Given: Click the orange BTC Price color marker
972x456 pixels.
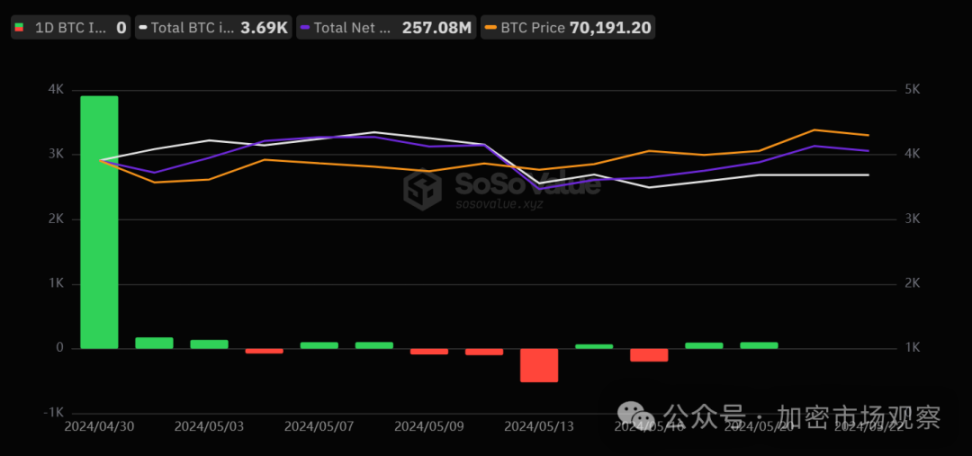Looking at the screenshot, I should [x=489, y=28].
